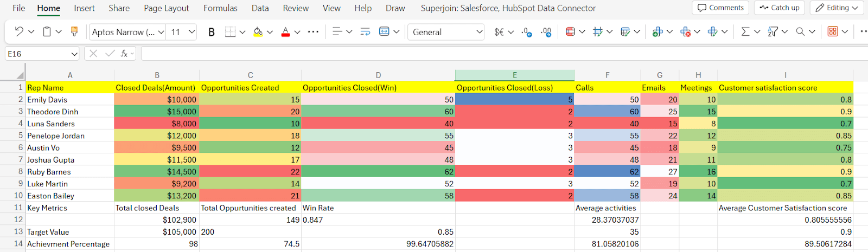Expand the Undo dropdown arrow
The height and width of the screenshot is (252, 868).
pos(31,32)
